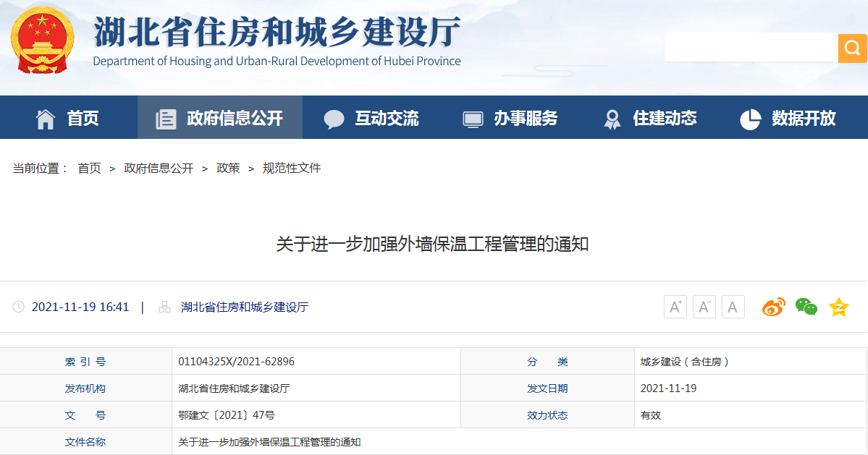Share the article via WeChat icon

tap(806, 307)
